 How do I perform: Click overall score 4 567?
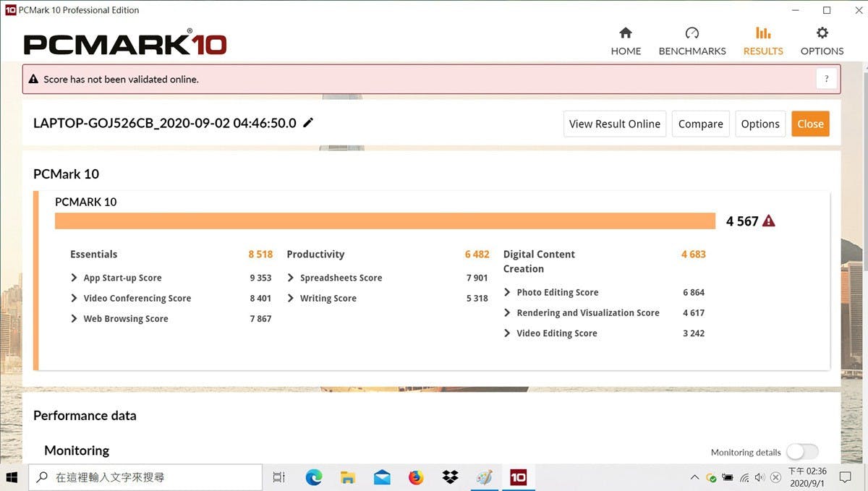click(742, 221)
